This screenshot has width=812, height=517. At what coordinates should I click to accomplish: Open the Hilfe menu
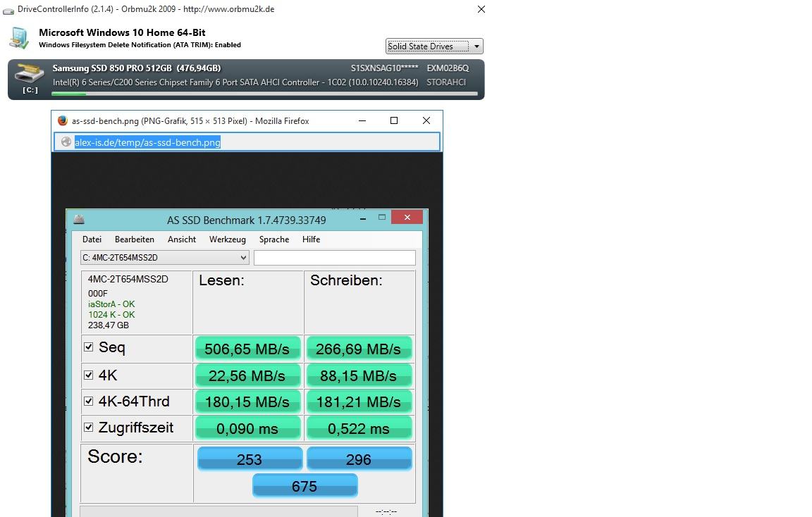tap(312, 239)
